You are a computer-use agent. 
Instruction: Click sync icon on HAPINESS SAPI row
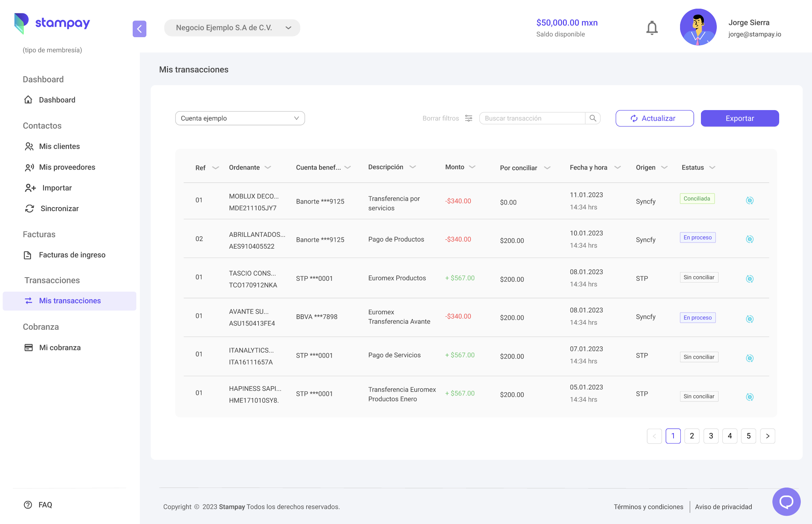point(750,397)
